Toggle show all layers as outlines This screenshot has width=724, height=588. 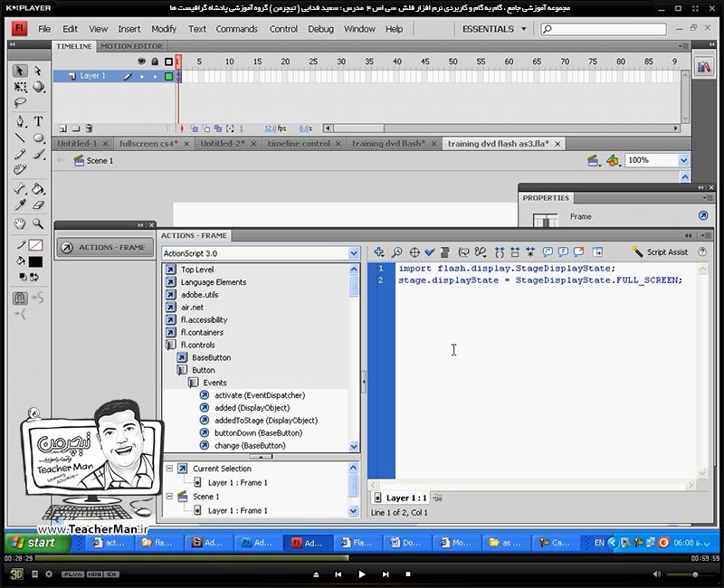click(x=168, y=62)
